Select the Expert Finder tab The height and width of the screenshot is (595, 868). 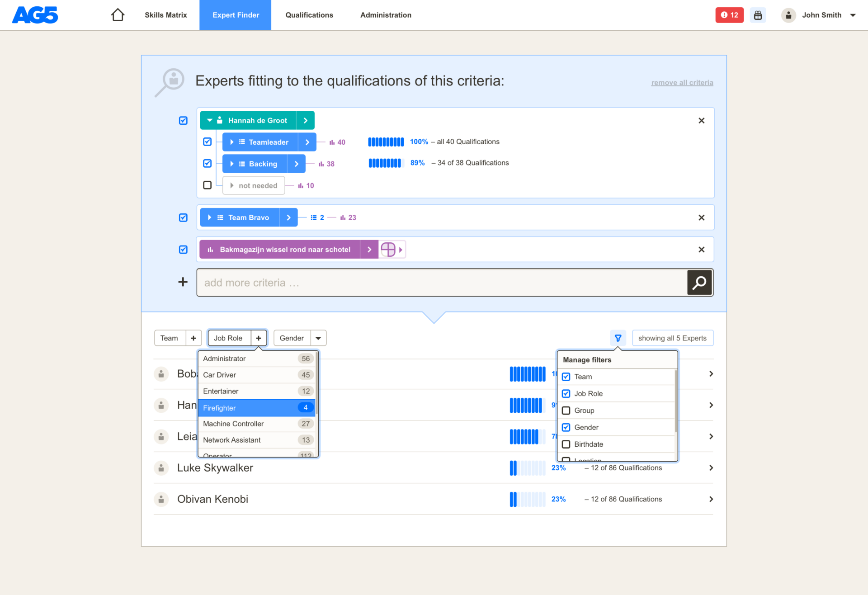[236, 15]
